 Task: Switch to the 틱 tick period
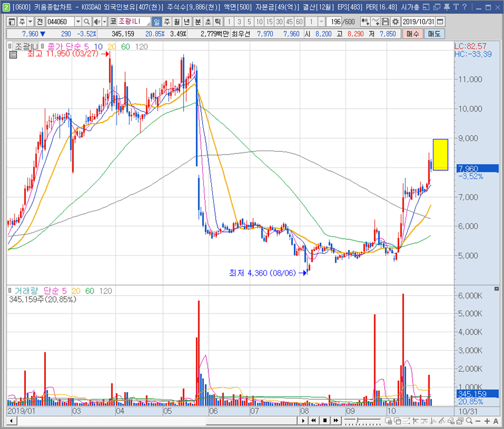[x=218, y=22]
